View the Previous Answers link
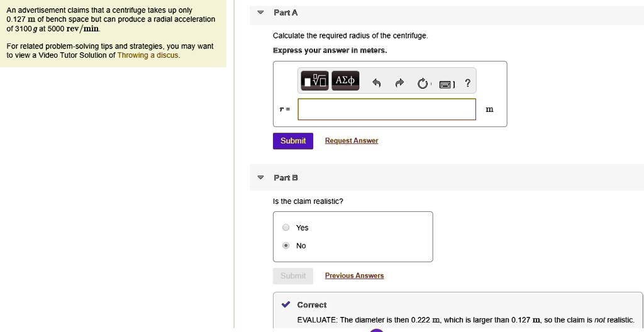Screen dimensions: 644x332 tap(354, 275)
